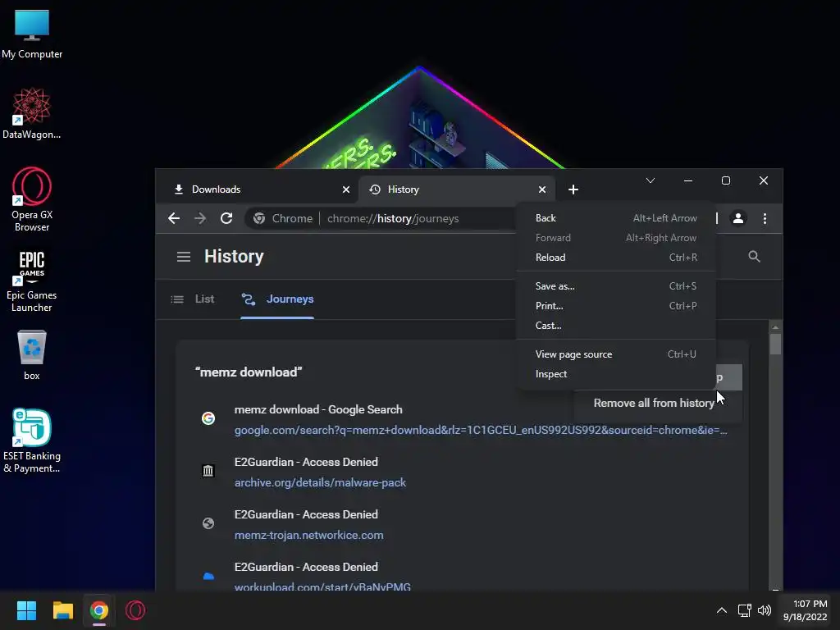Select the Journeys tab
Screen dimensions: 840x630
coord(277,299)
